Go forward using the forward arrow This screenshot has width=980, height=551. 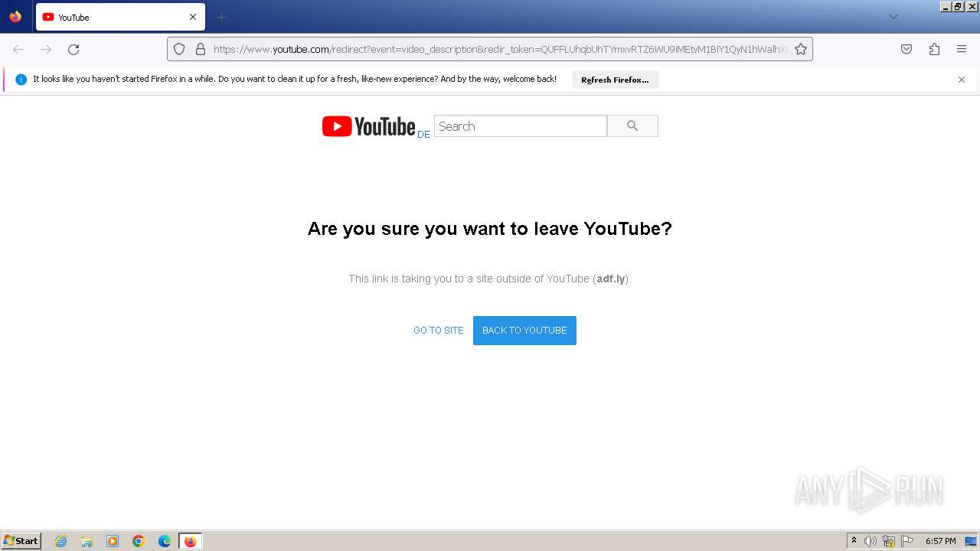coord(46,49)
